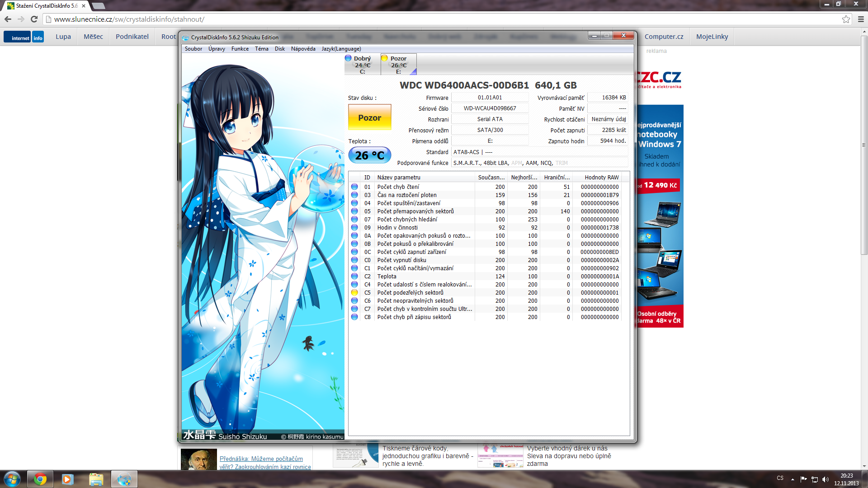Bookmark the page with the star icon
Screen dimensions: 868x488
click(x=846, y=19)
